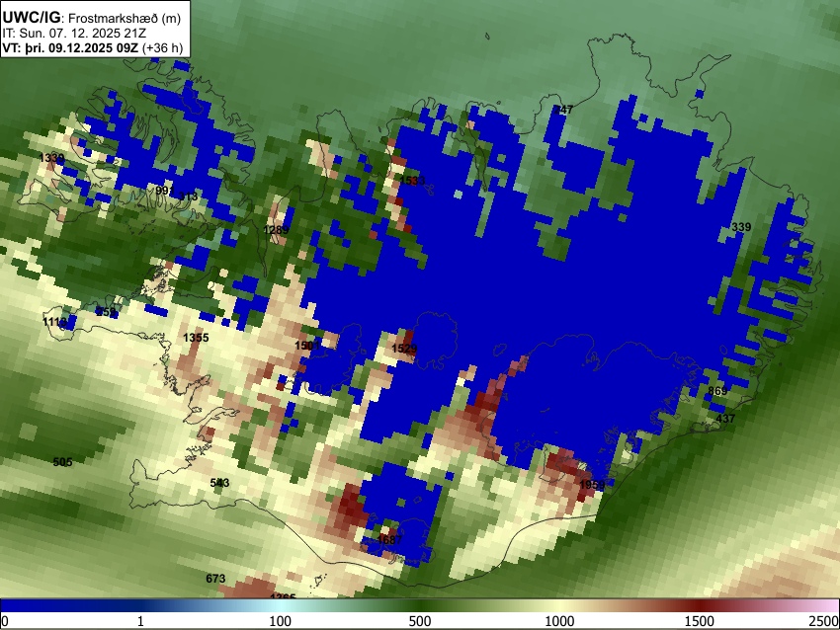
Task: Click the map value 505
Action: (62, 462)
